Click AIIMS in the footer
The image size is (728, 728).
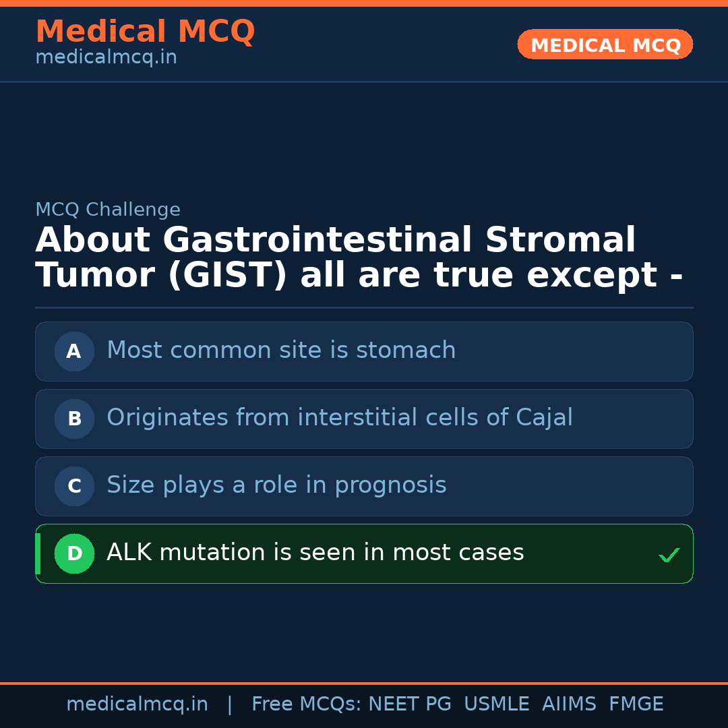pyautogui.click(x=569, y=704)
